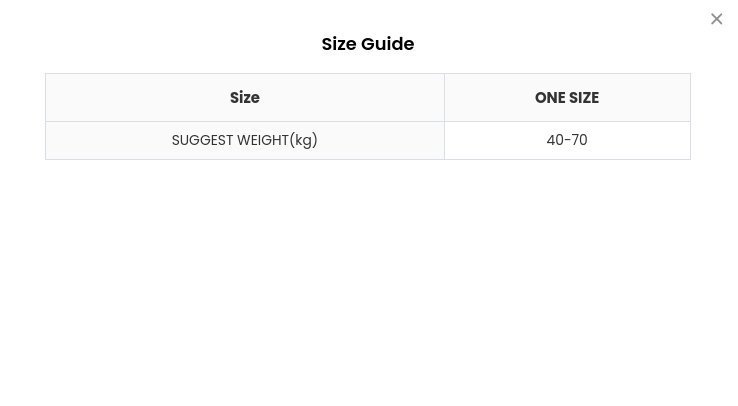Close the Size Guide popup
Screen dimensions: 738x406
pos(716,19)
